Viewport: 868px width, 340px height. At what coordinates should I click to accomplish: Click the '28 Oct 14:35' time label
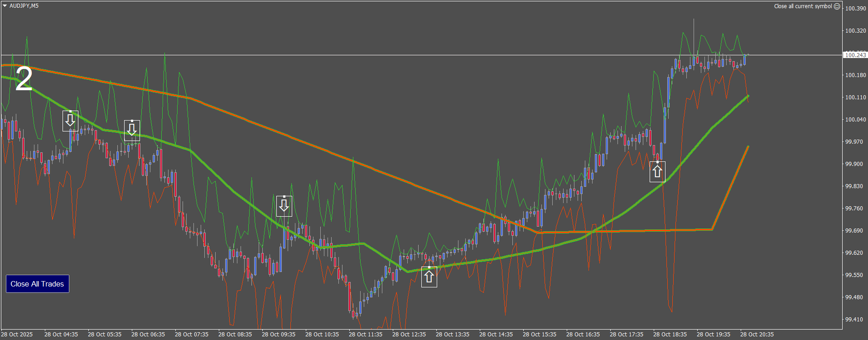pyautogui.click(x=496, y=335)
